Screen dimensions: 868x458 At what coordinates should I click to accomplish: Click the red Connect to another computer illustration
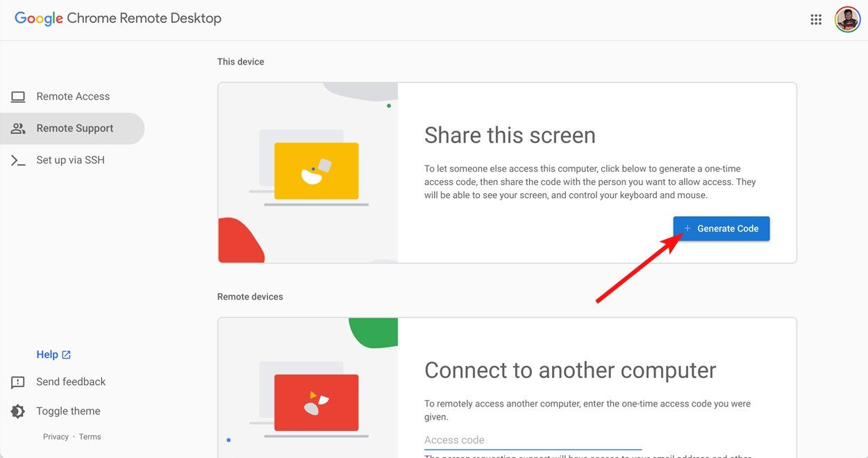click(316, 402)
